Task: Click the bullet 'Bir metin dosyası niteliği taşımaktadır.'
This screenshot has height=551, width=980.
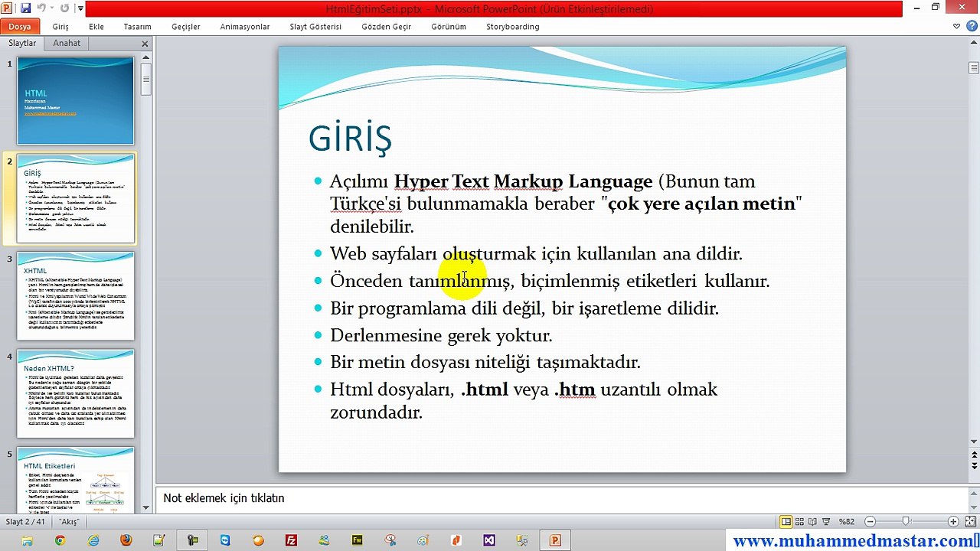Action: pyautogui.click(x=485, y=362)
